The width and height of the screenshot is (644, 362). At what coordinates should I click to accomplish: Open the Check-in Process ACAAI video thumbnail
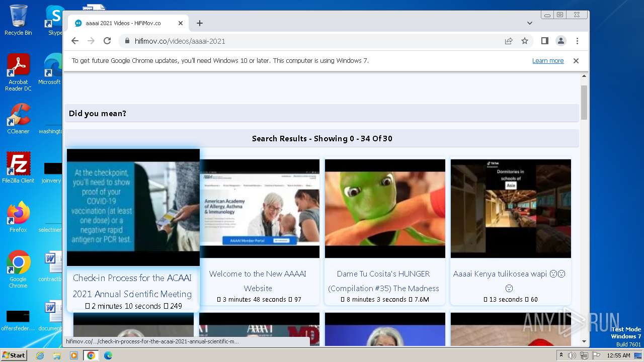pos(133,207)
